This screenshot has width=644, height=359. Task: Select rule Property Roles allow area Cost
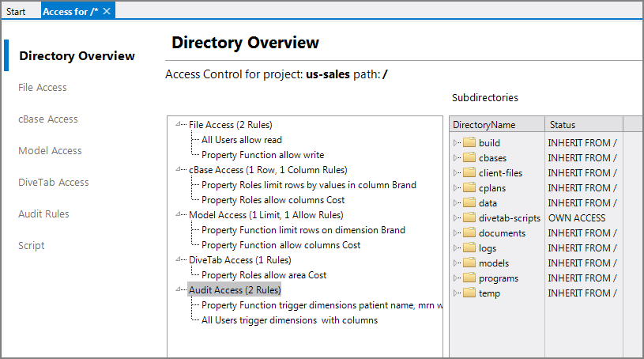pyautogui.click(x=264, y=275)
